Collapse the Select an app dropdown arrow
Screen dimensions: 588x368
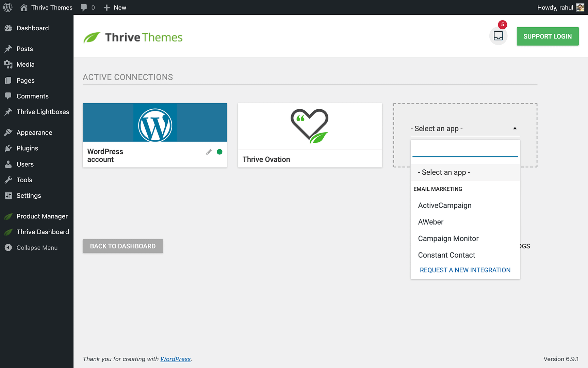click(x=515, y=128)
